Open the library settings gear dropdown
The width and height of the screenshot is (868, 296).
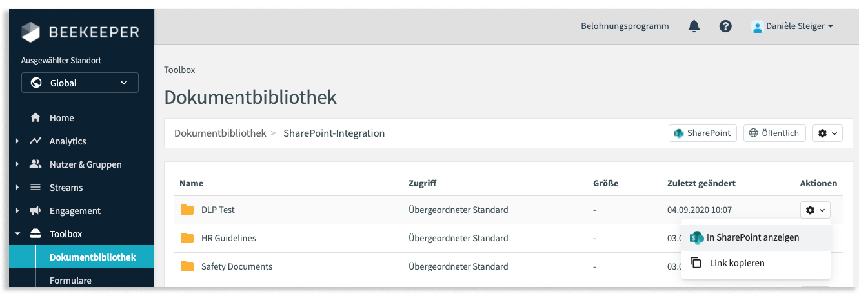click(x=827, y=133)
